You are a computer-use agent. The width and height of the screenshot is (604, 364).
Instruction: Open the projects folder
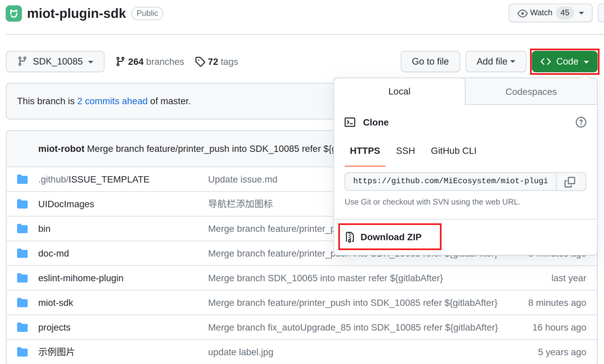coord(54,327)
